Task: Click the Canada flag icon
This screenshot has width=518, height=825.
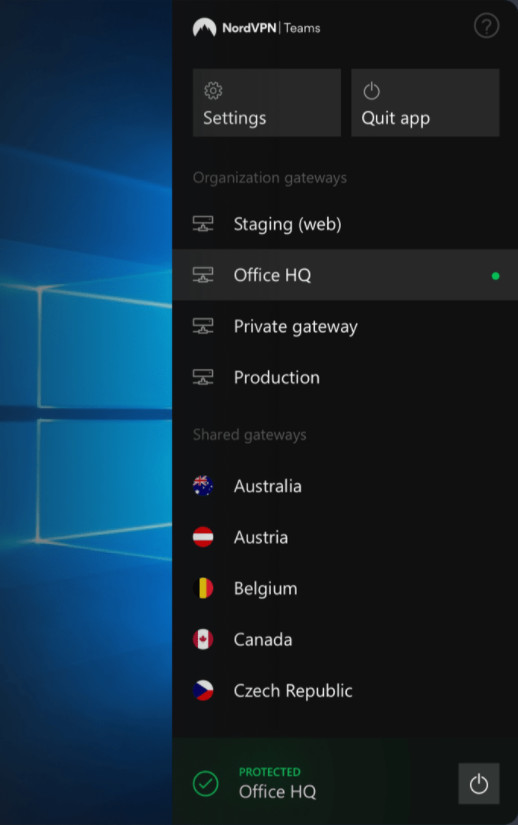Action: 203,639
